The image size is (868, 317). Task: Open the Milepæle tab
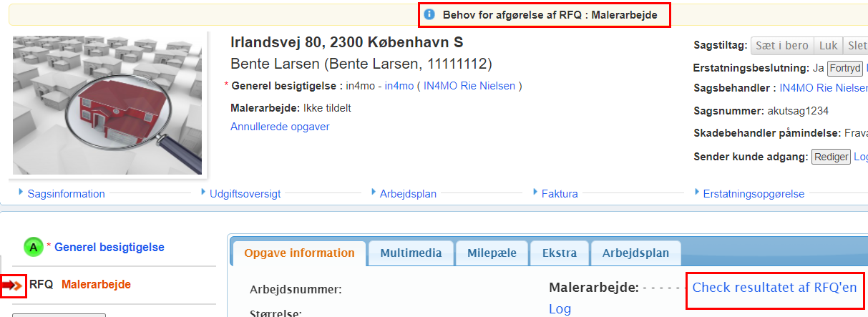(x=492, y=253)
